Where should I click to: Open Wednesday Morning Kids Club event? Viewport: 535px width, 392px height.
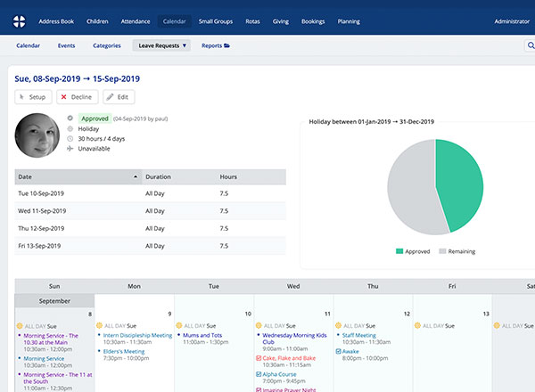click(x=294, y=339)
